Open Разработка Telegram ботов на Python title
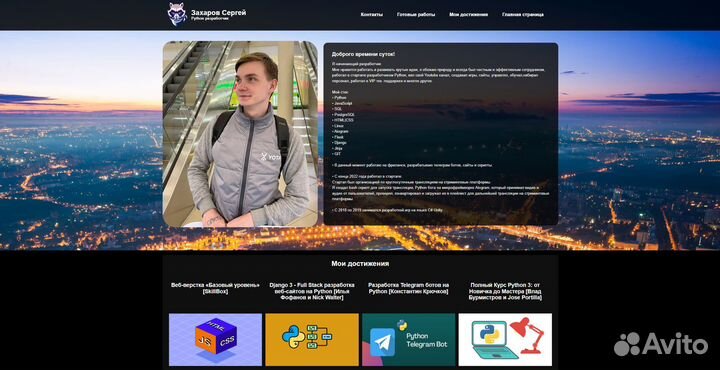Viewport: 720px width, 370px height. [x=408, y=288]
